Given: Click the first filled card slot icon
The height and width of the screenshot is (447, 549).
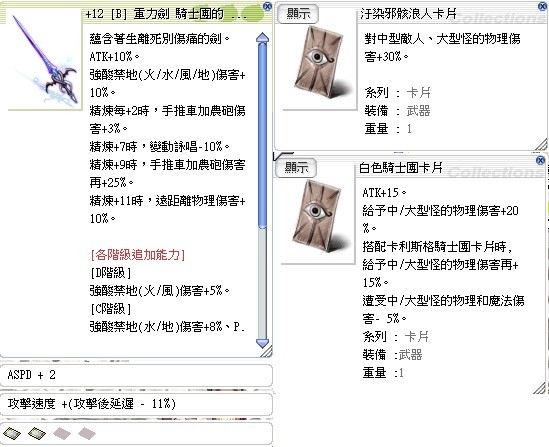Looking at the screenshot, I should [x=12, y=434].
